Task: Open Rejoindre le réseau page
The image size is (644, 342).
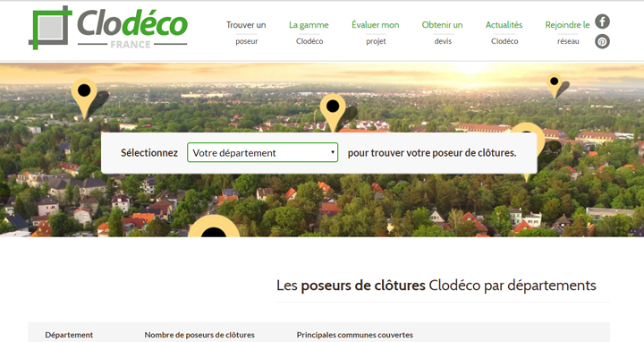Action: [568, 32]
